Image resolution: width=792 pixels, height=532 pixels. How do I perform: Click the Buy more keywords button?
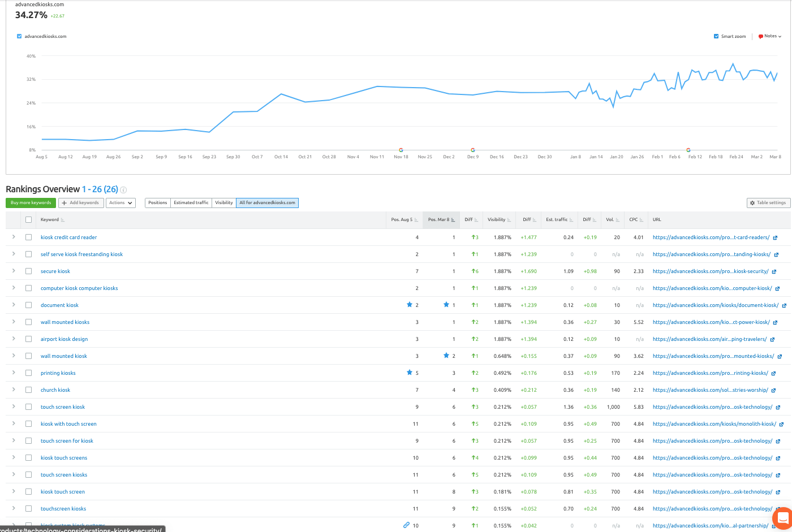(31, 203)
